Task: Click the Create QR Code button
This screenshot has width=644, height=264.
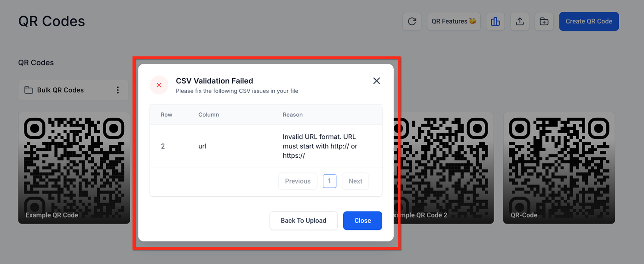Action: (x=589, y=22)
